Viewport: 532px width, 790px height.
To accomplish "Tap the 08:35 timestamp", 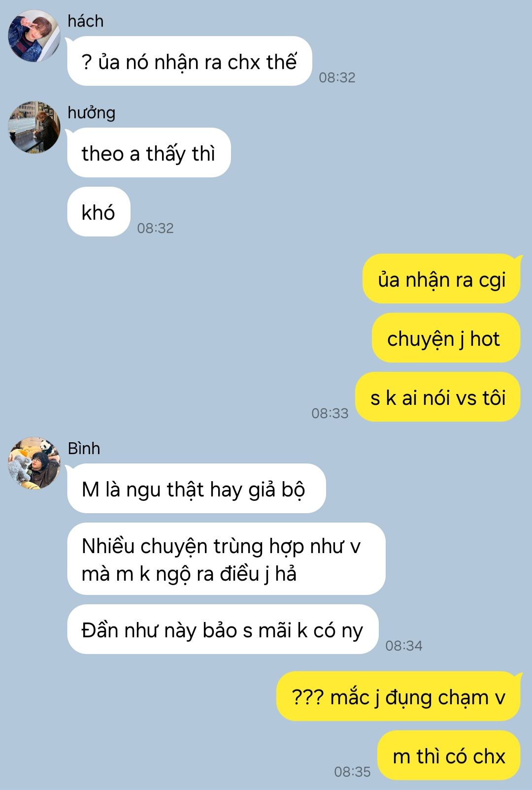I will coord(352,772).
